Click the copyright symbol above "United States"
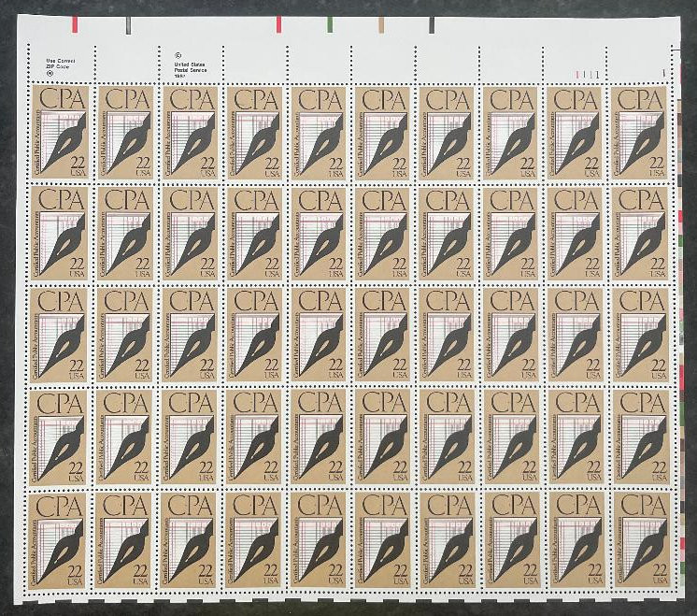This screenshot has width=697, height=616. tap(178, 56)
